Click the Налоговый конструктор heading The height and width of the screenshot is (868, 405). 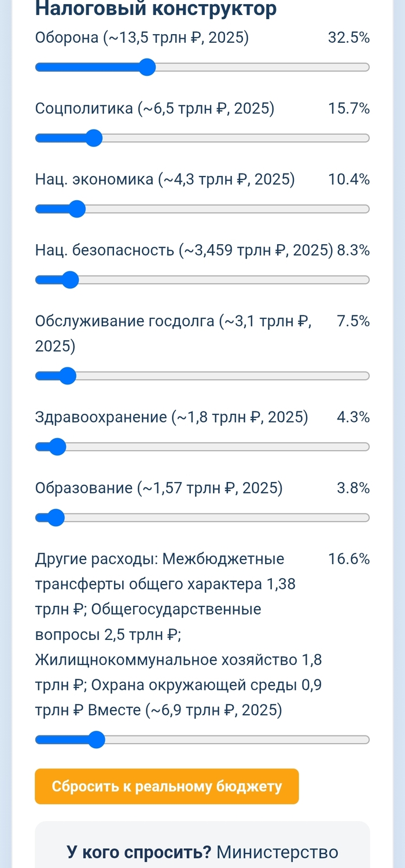click(156, 9)
